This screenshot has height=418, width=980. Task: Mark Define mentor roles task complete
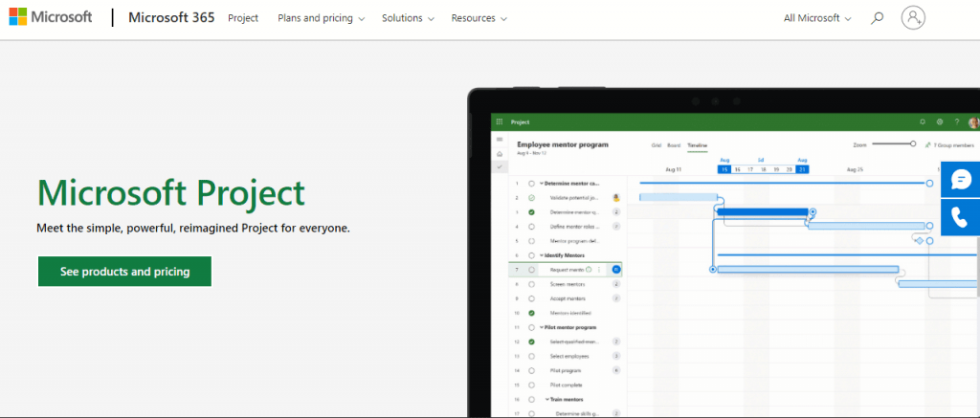click(x=531, y=227)
